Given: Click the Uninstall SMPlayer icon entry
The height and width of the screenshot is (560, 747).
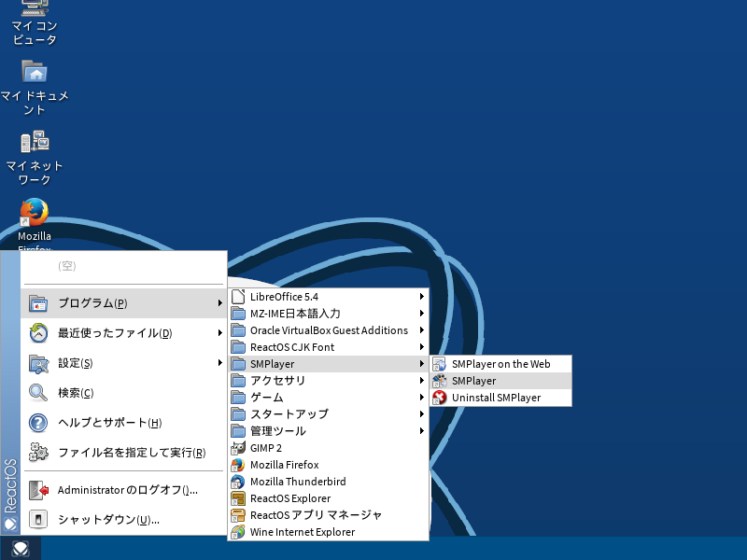Looking at the screenshot, I should [x=495, y=398].
